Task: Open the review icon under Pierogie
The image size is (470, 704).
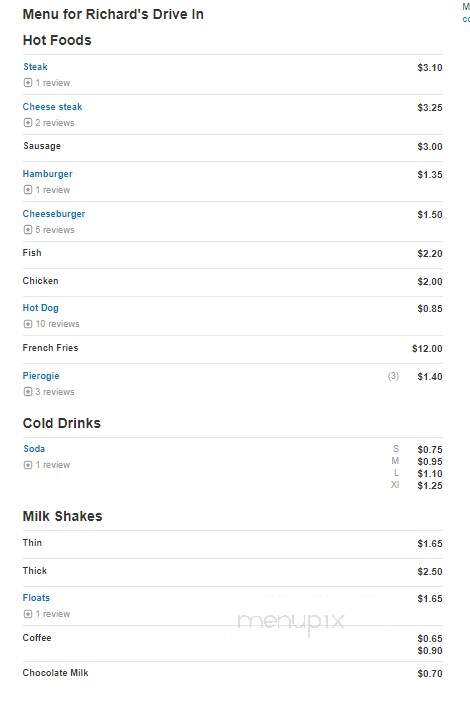Action: point(28,392)
